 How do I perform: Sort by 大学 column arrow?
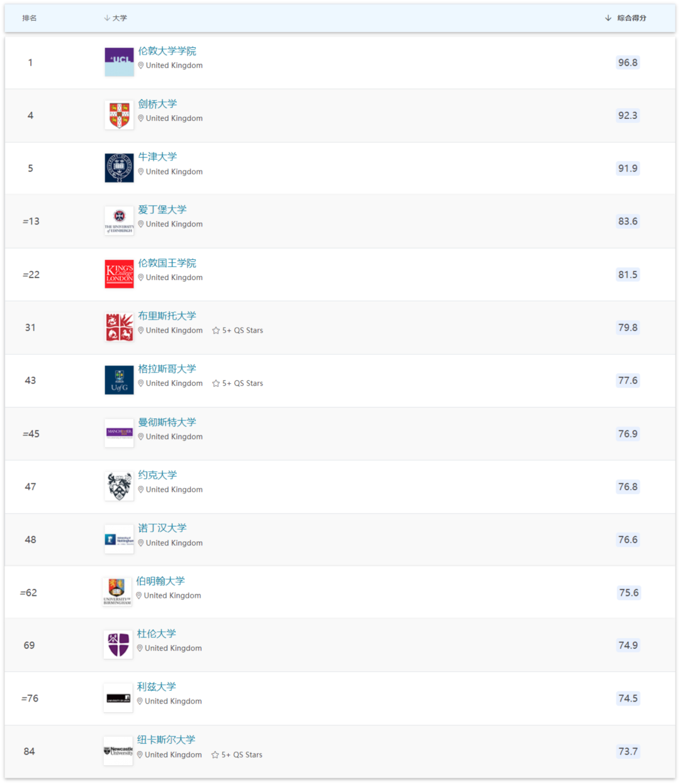click(x=107, y=18)
